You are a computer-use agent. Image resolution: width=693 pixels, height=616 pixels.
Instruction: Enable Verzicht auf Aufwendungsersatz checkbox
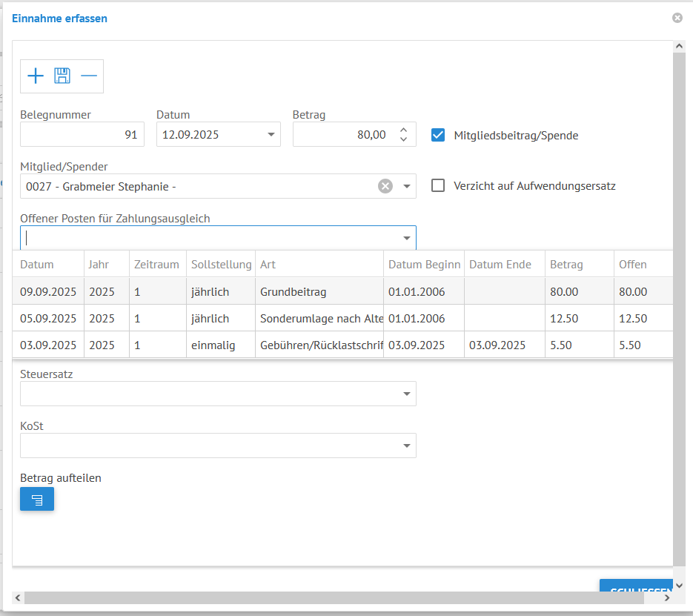[438, 185]
